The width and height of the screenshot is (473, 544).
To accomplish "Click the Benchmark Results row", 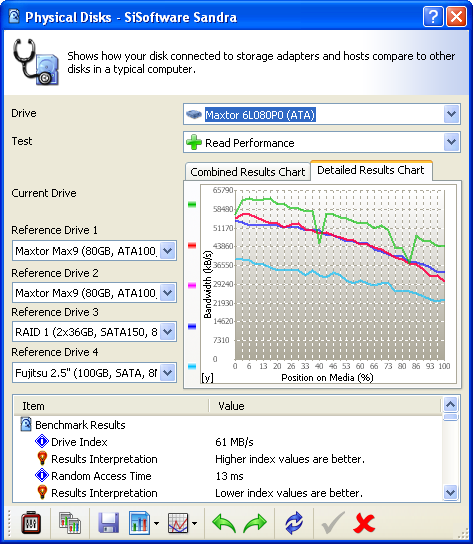I will tap(228, 425).
